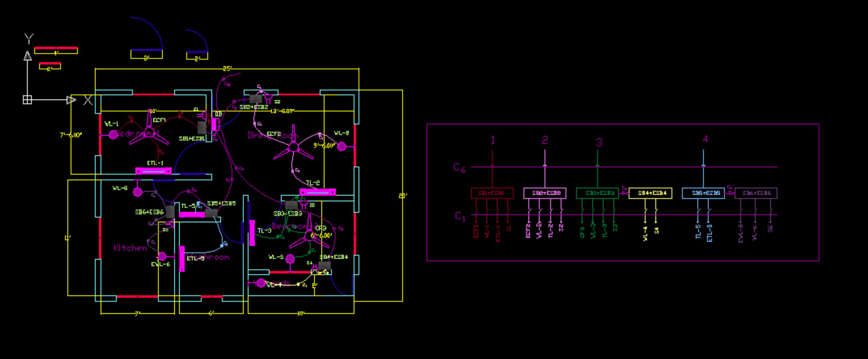Select the 20' overall height dimension text
This screenshot has width=868, height=359.
(x=403, y=195)
